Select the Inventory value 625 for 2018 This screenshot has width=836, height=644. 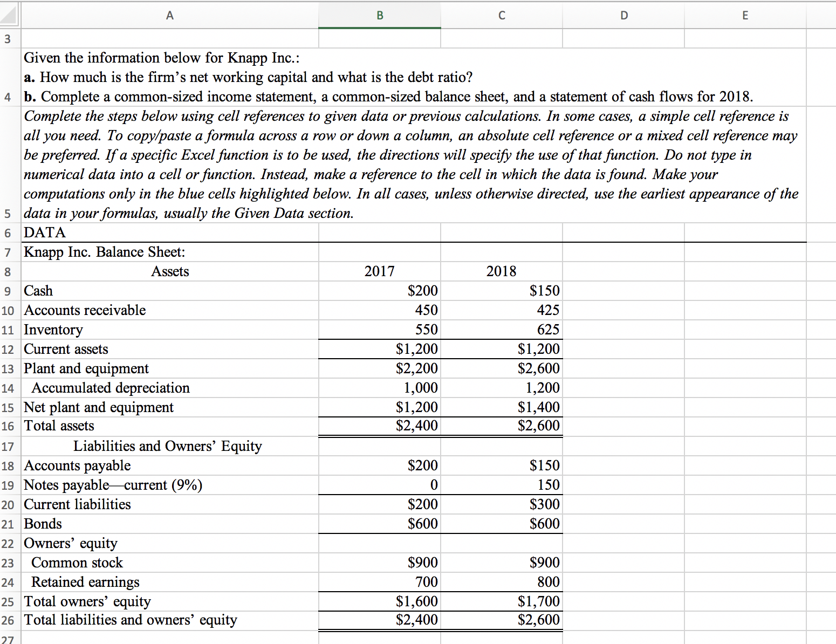click(x=501, y=330)
